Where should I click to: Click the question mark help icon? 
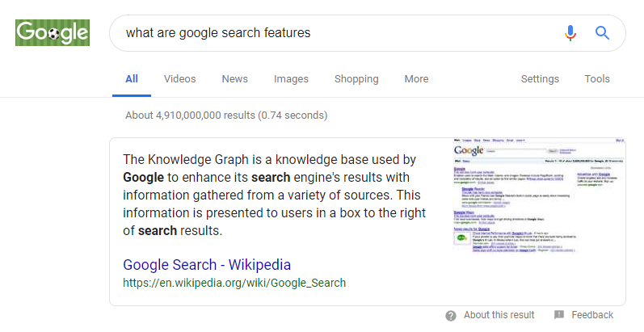451,316
